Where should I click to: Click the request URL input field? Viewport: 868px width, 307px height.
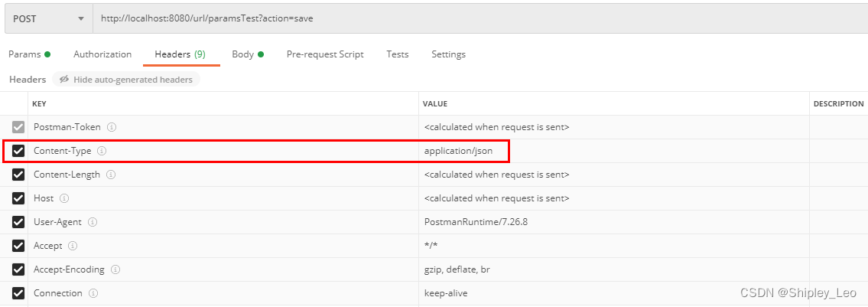point(480,18)
